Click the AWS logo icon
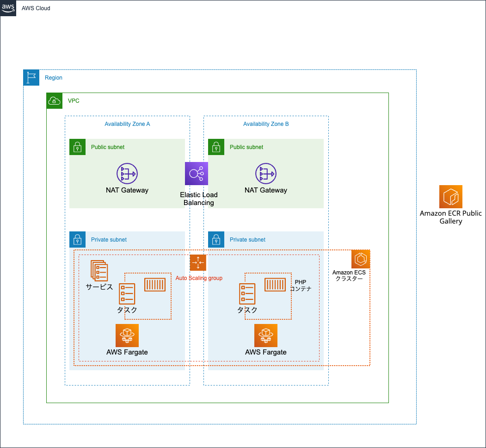 8,8
